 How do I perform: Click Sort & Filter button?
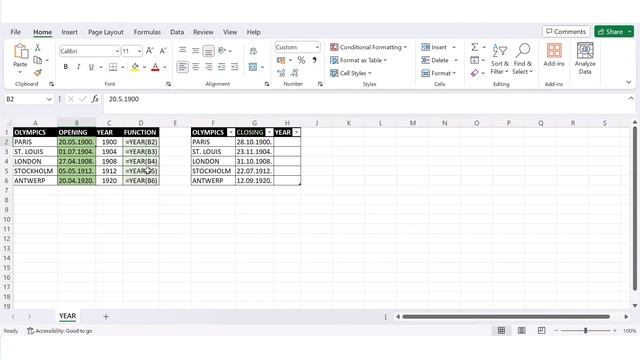[500, 59]
